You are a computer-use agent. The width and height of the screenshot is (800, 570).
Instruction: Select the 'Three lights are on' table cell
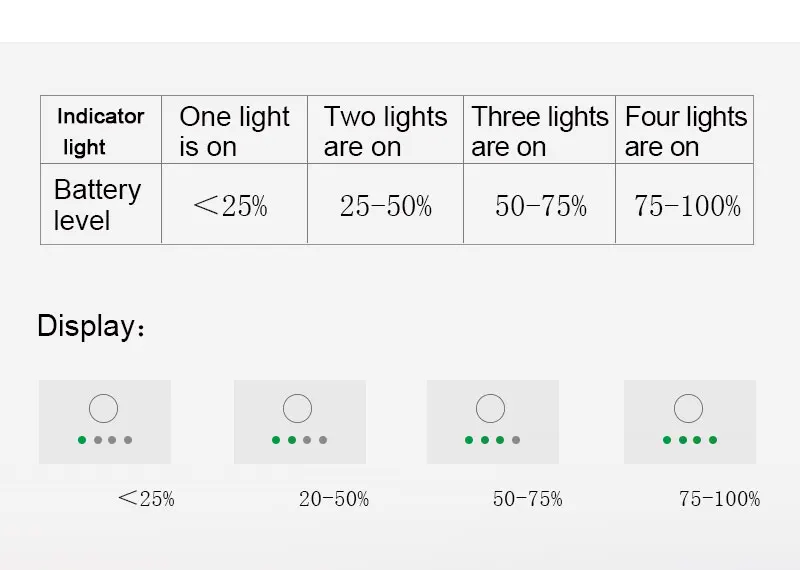[539, 130]
